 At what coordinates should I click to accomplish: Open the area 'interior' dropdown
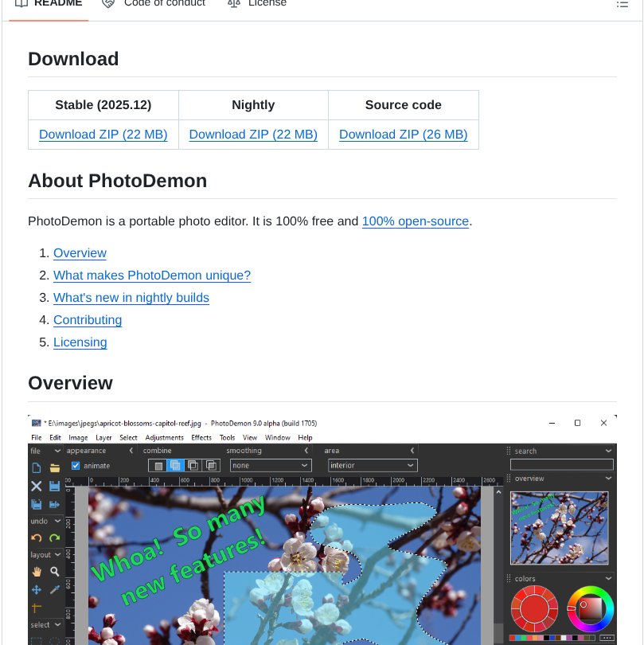tap(373, 465)
